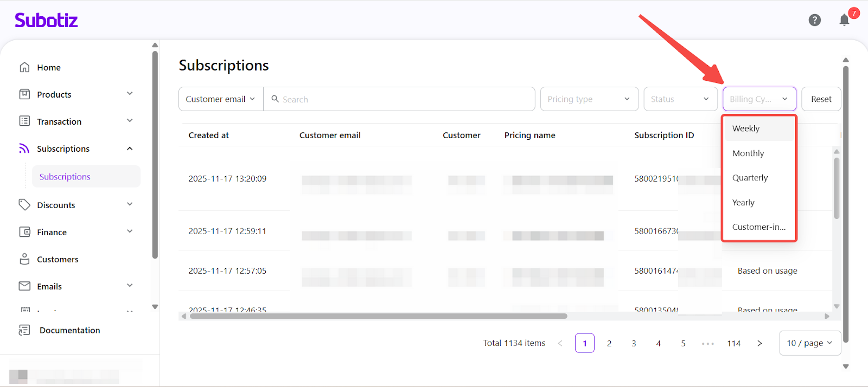This screenshot has width=868, height=387.
Task: Open the Pricing type dropdown
Action: point(589,99)
